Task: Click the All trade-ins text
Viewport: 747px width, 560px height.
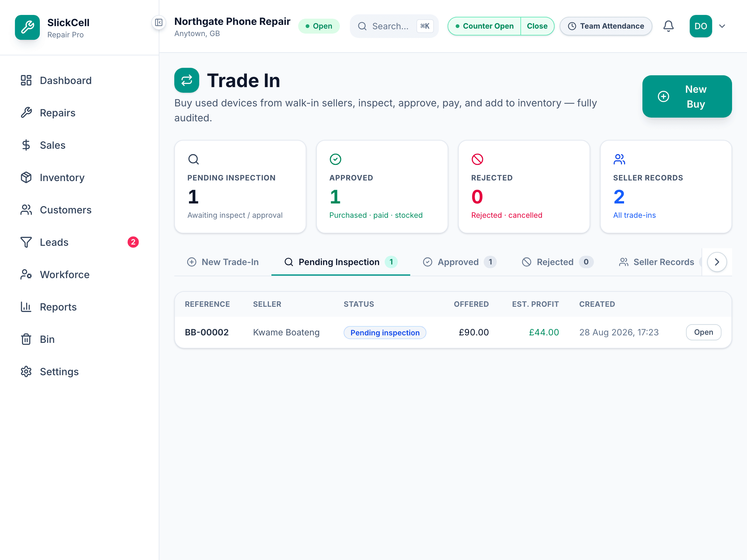Action: coord(634,215)
